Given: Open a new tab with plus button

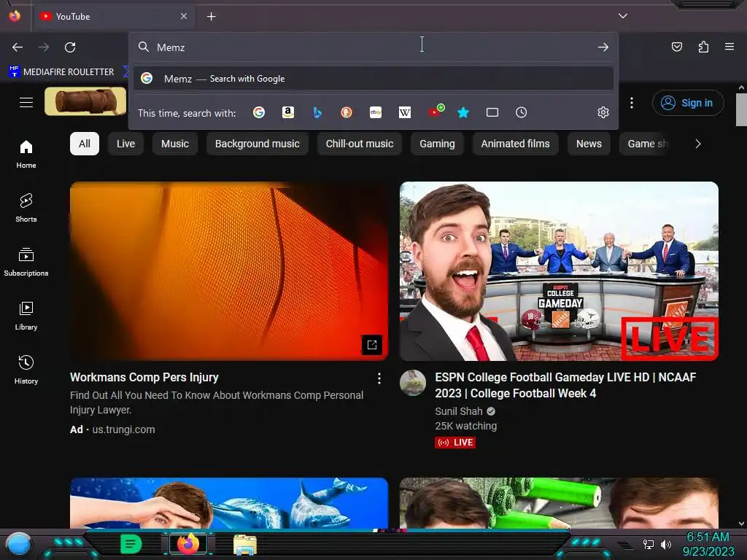Looking at the screenshot, I should click(x=211, y=17).
